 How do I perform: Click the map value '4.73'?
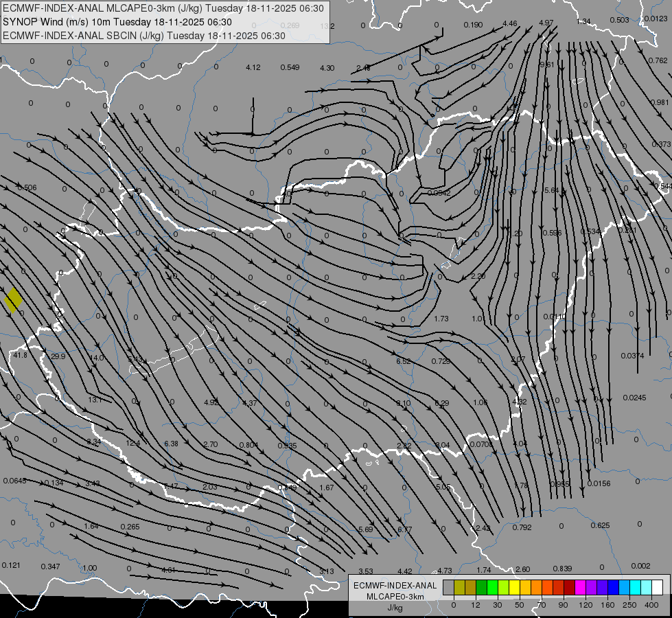(x=444, y=571)
